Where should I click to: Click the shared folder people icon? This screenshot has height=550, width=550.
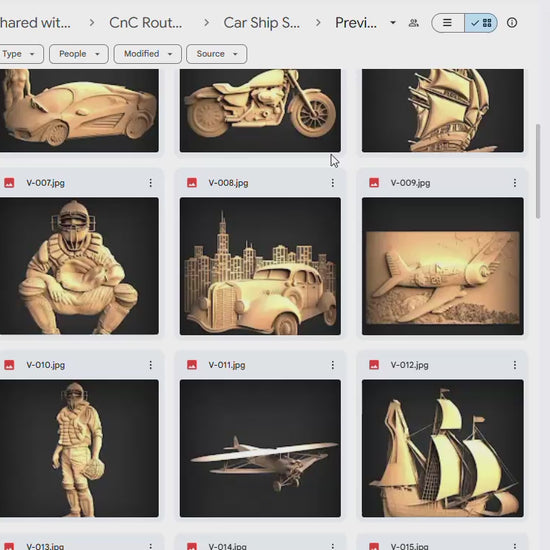pos(414,23)
